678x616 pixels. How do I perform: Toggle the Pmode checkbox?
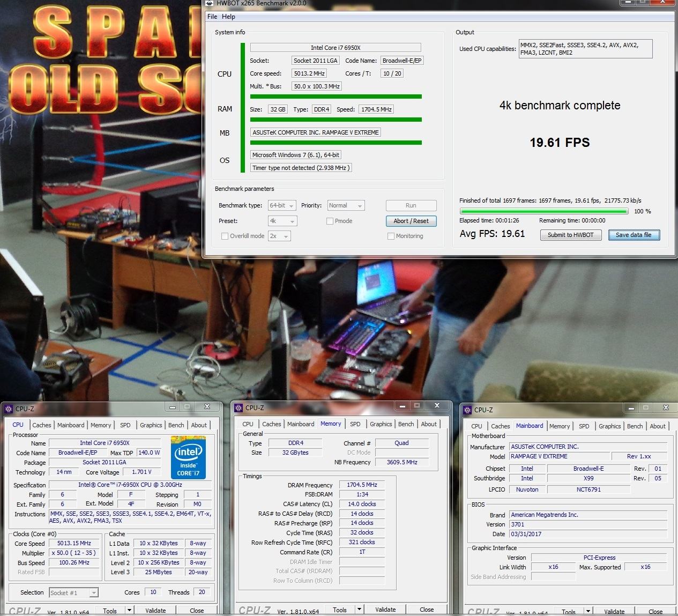pos(330,221)
